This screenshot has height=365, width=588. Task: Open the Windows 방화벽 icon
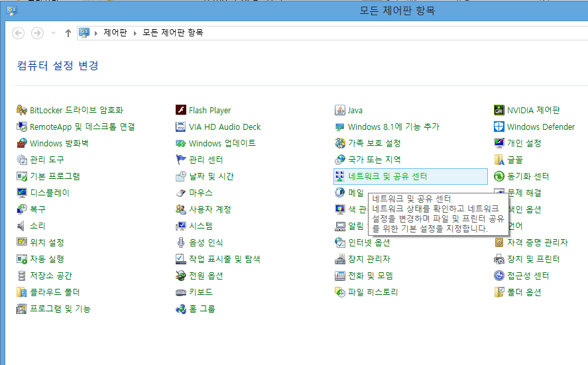point(22,143)
